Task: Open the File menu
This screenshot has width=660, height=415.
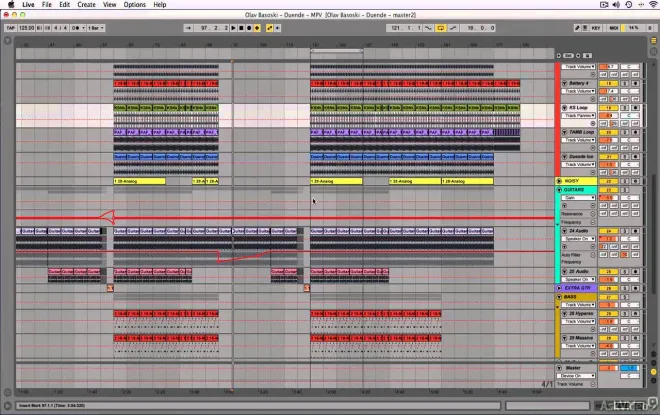Action: (x=47, y=5)
